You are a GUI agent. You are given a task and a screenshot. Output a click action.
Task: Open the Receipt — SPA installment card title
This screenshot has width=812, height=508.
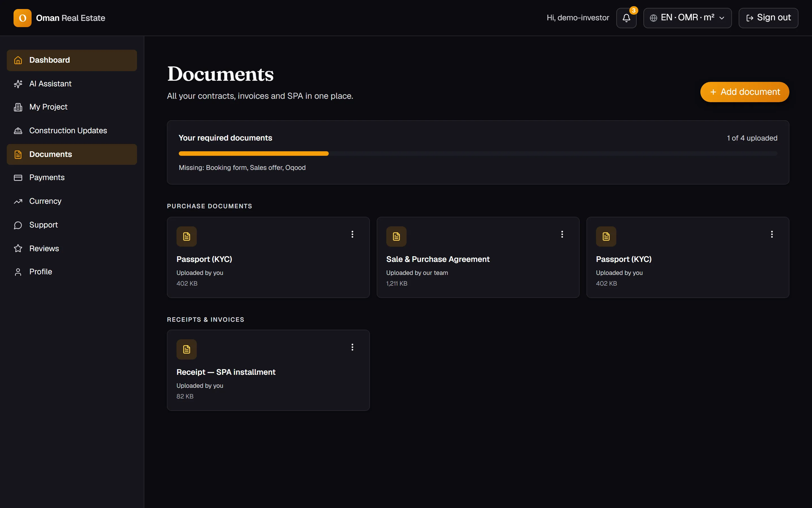(226, 372)
